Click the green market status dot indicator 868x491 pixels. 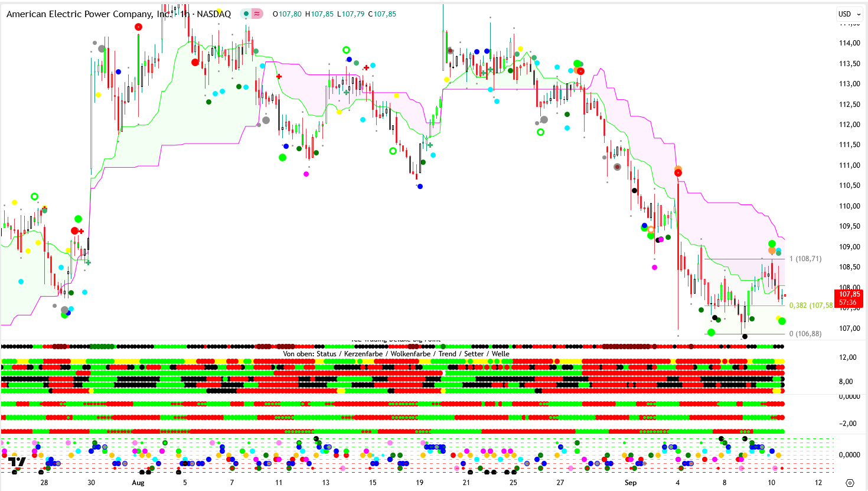(246, 14)
